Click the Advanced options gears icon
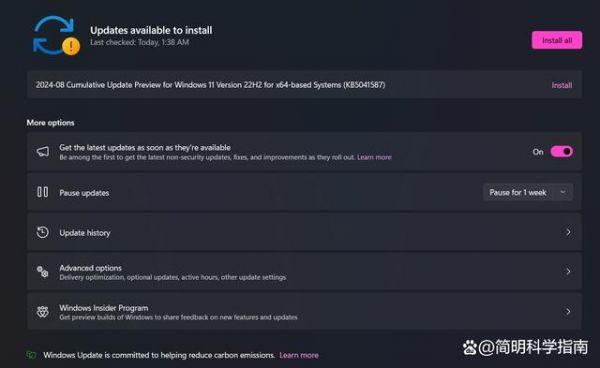This screenshot has width=600, height=368. coord(42,272)
